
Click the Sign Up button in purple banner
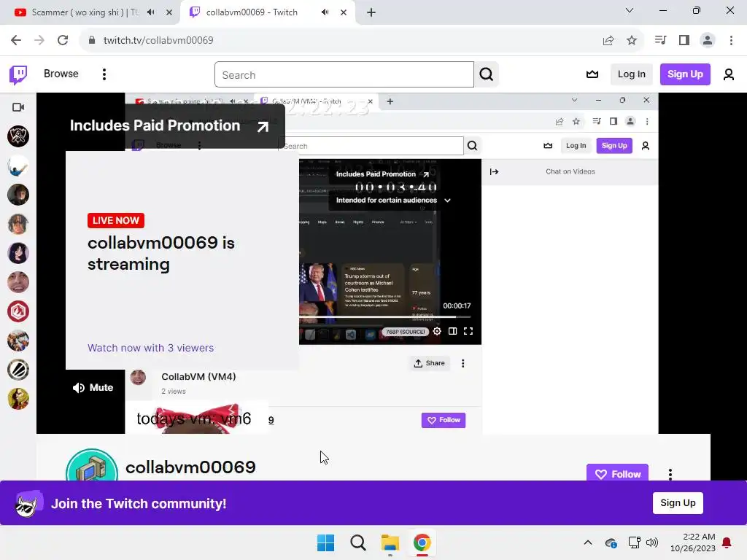tap(678, 503)
